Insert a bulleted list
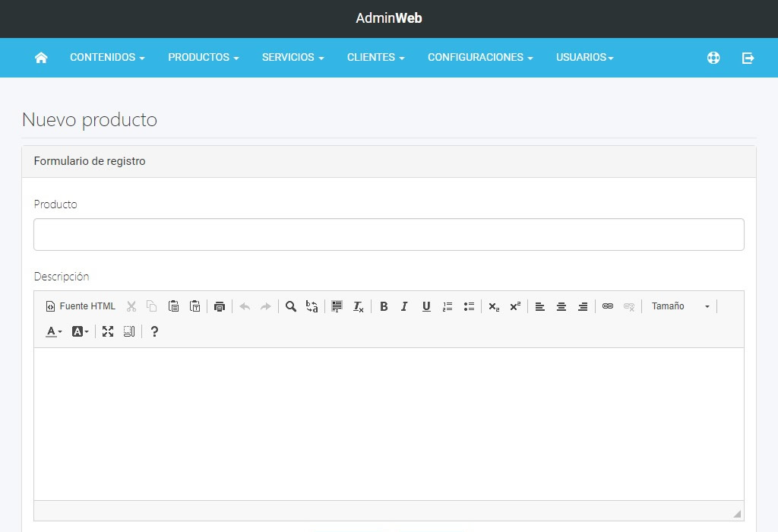The width and height of the screenshot is (778, 532). coord(469,306)
